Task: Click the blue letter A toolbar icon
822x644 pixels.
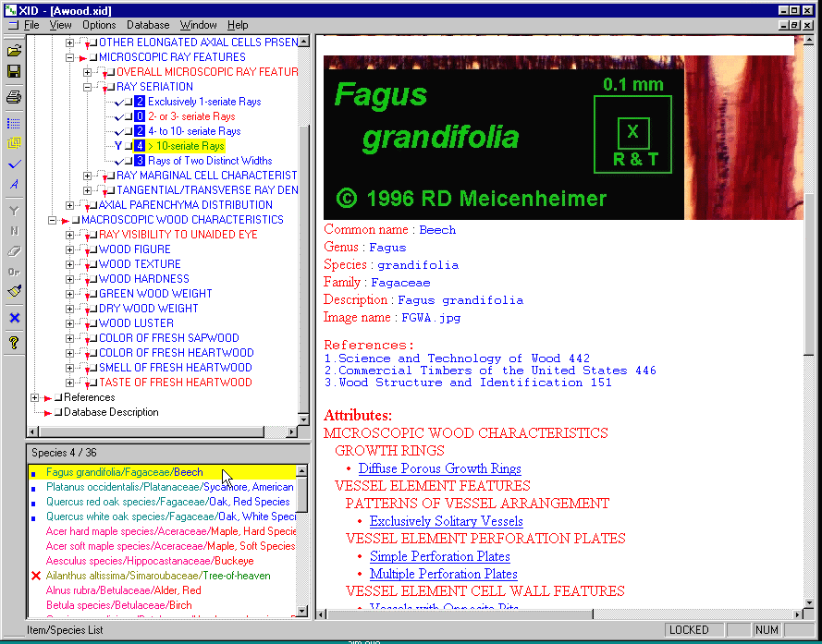Action: [14, 185]
